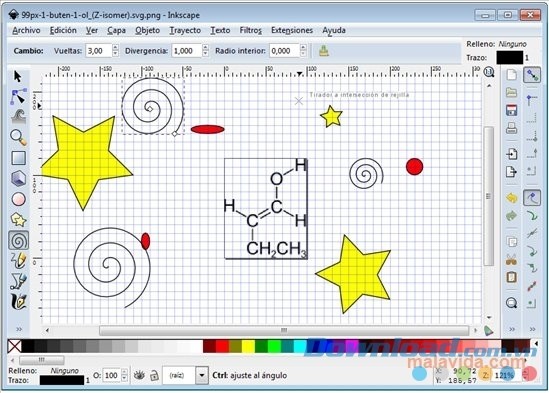Screen dimensions: 549x393
Task: Select the Pencil freehand tool
Action: click(19, 260)
